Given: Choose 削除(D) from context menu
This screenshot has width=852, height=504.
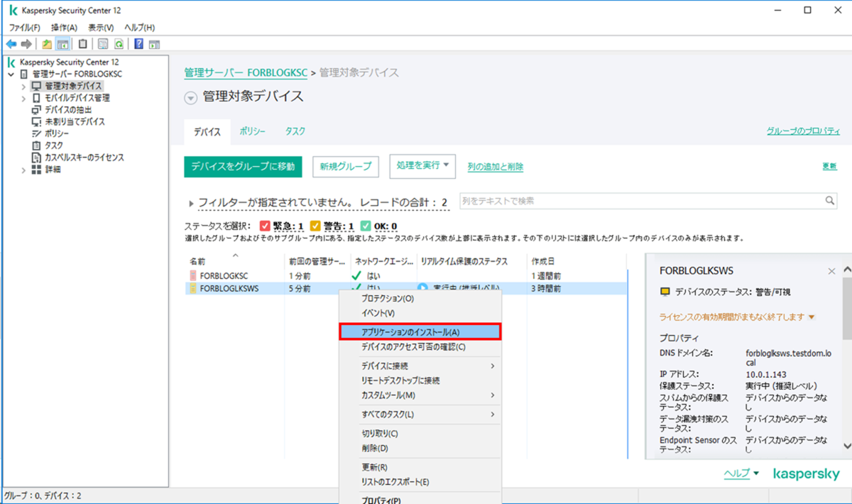Looking at the screenshot, I should point(421,449).
